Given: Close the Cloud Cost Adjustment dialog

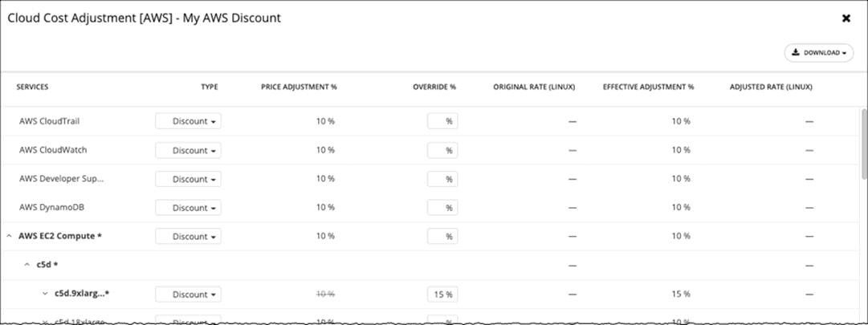Looking at the screenshot, I should tap(846, 18).
